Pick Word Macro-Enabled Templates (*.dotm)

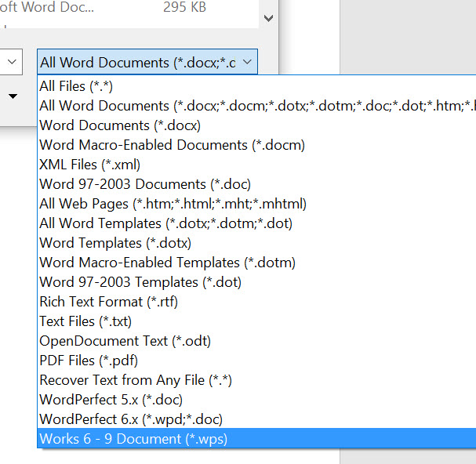(256, 263)
